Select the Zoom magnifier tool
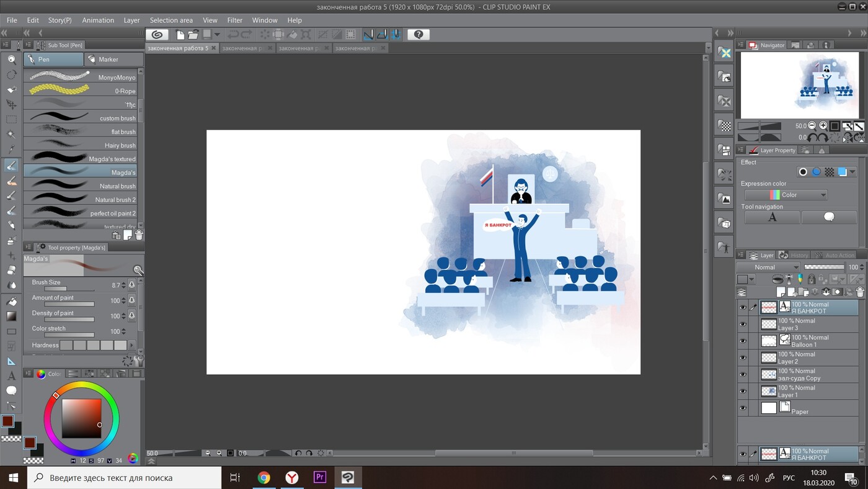The image size is (868, 489). tap(11, 60)
